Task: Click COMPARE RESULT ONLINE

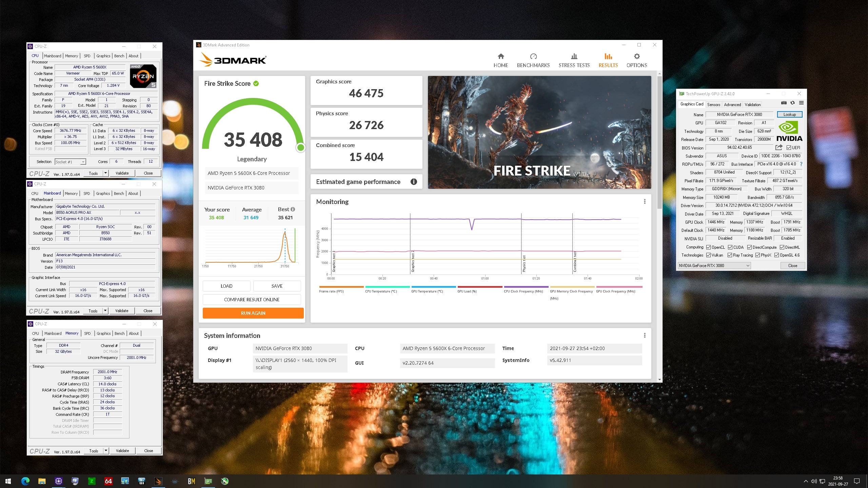Action: 252,300
